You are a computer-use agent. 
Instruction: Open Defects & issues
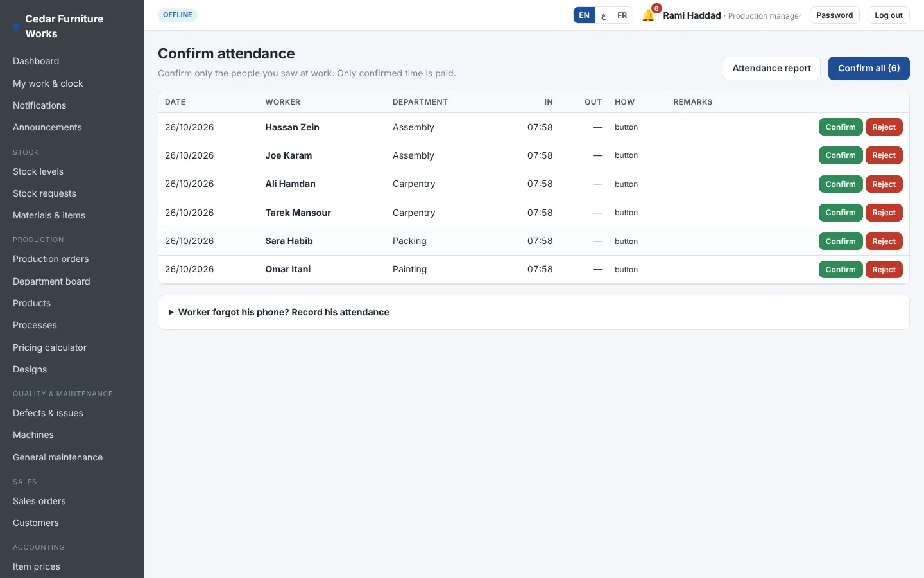point(72,413)
